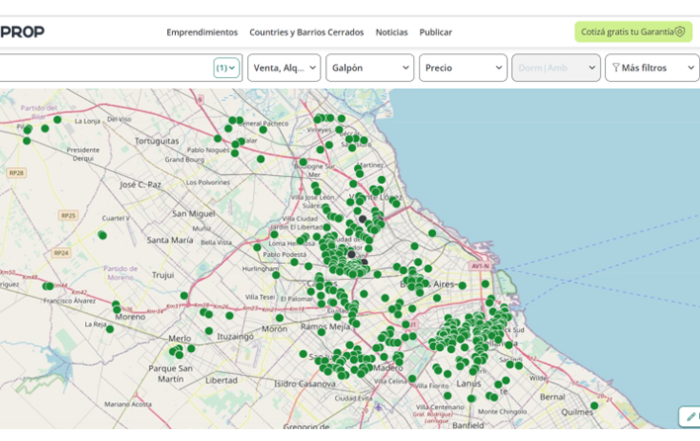Click the PROP logo

22,32
